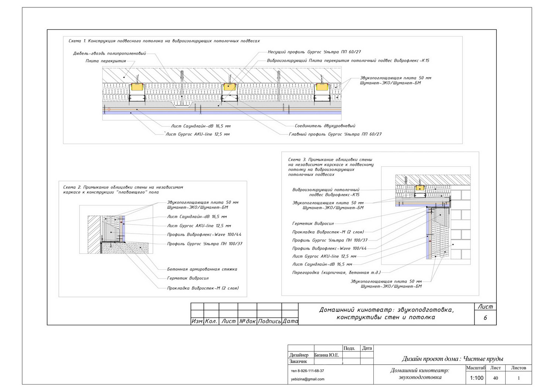Click the leftmost yellow hanger in Схема 1

pos(137,87)
